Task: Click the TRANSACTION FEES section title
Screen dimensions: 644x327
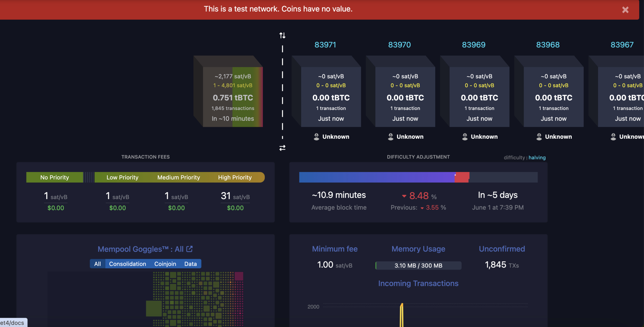Action: 145,157
